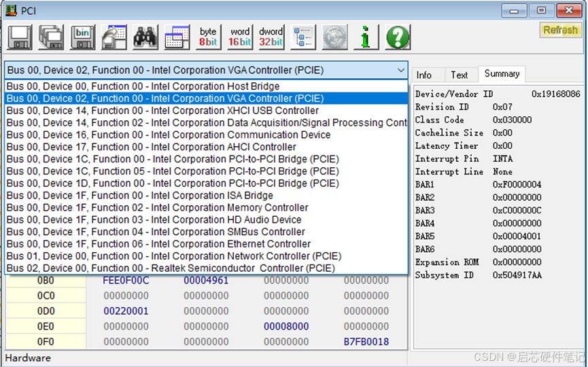Click register value 00220001
Image resolution: width=588 pixels, height=367 pixels.
point(126,311)
